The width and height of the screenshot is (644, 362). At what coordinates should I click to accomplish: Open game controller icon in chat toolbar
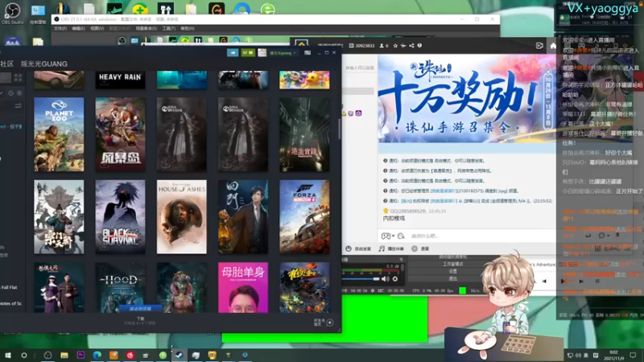[386, 236]
